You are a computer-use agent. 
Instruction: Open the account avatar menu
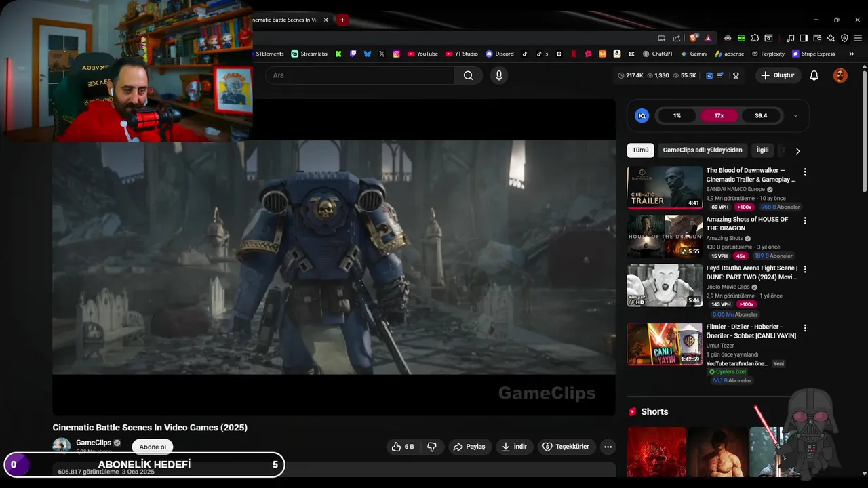840,75
